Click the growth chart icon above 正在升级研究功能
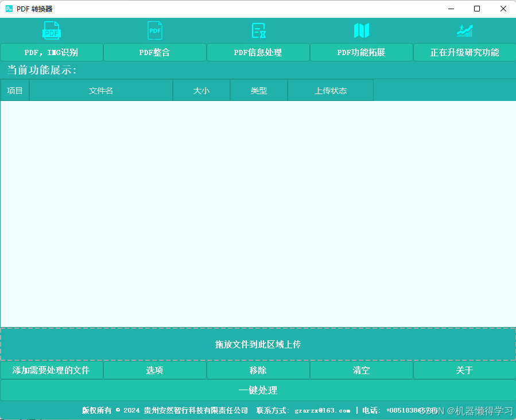Screen dimensions: 516x420 (x=464, y=30)
